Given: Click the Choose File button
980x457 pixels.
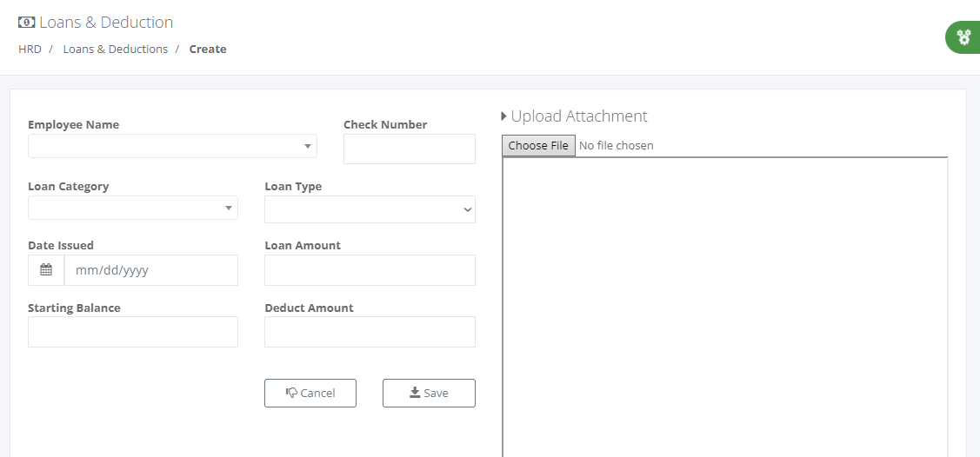Looking at the screenshot, I should [538, 145].
